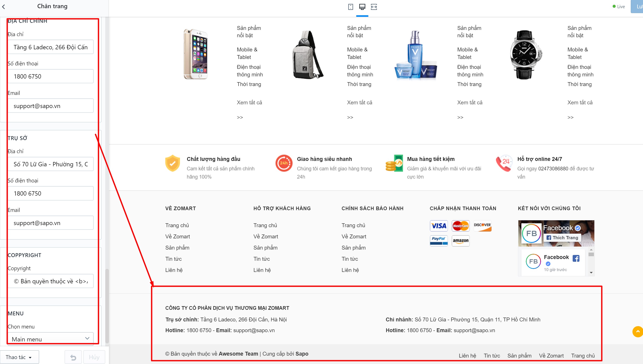The height and width of the screenshot is (364, 643).
Task: Click the left panel scrollbar
Action: [107, 306]
